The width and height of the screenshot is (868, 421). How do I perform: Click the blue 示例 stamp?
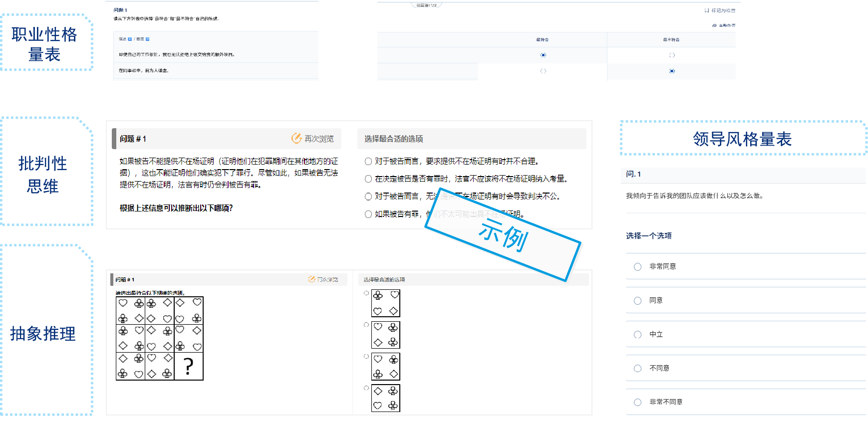503,235
